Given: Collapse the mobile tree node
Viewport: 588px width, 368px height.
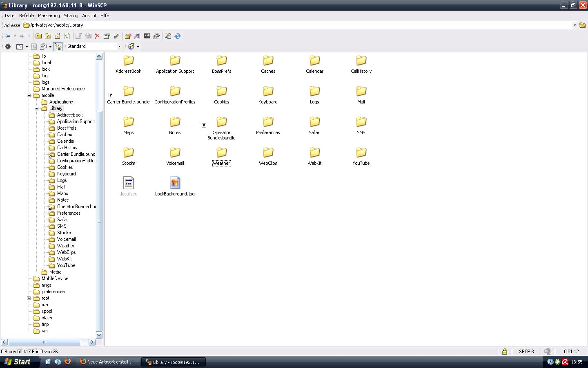Looking at the screenshot, I should (29, 95).
